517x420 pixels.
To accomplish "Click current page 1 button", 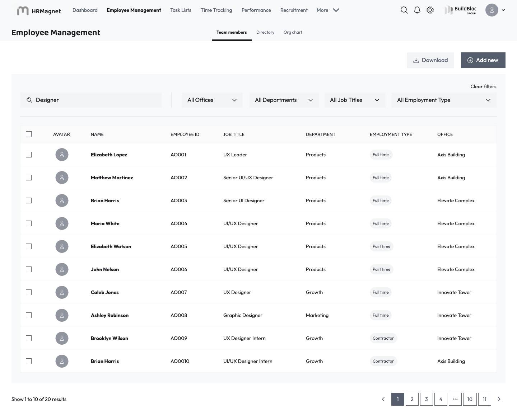I will [398, 399].
